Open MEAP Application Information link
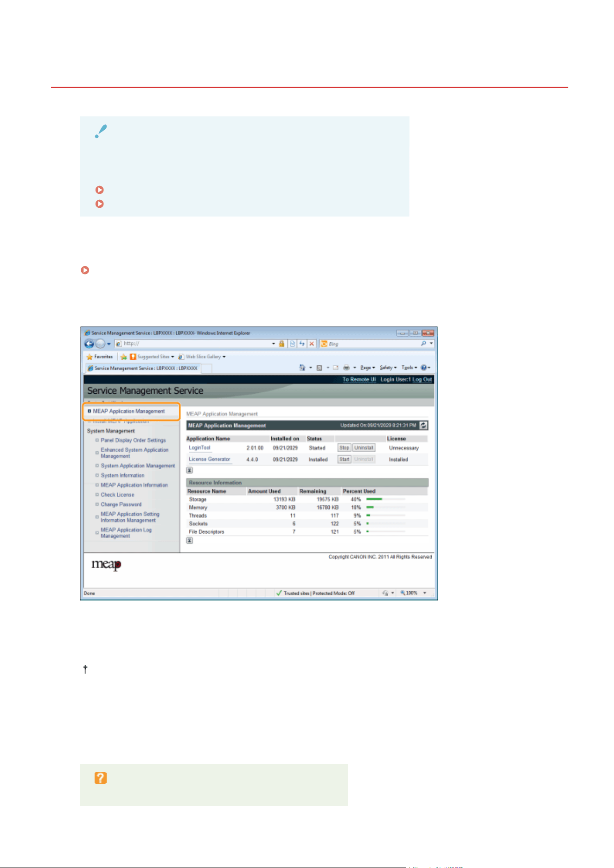614x868 pixels. click(x=134, y=485)
